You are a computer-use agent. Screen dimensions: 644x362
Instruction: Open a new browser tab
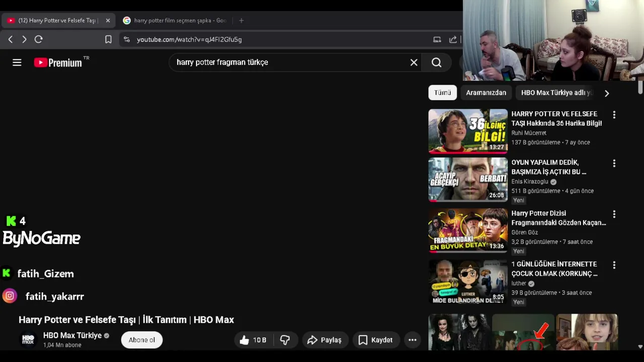coord(242,21)
